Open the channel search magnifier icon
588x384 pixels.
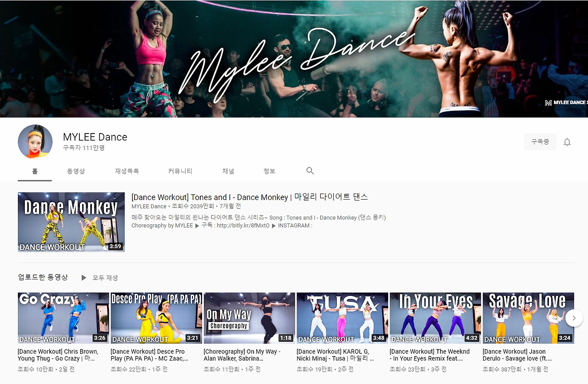(x=310, y=171)
